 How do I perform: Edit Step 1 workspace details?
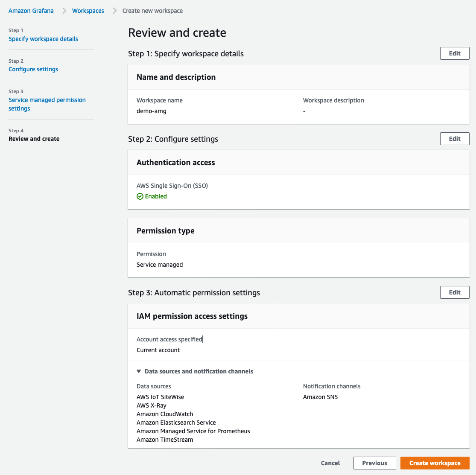coord(455,53)
